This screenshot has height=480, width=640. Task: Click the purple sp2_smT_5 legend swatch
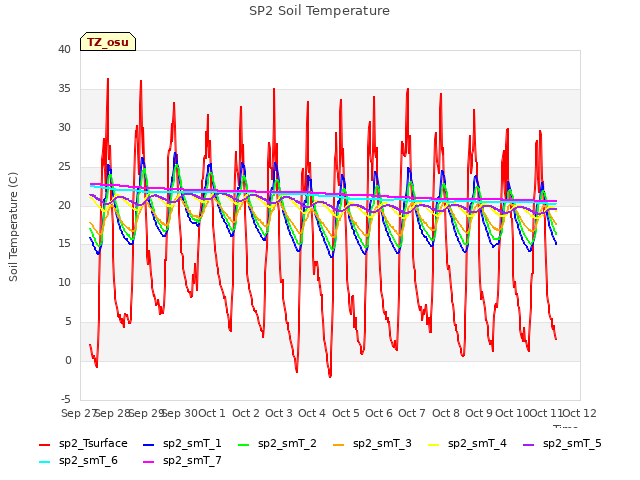529,444
